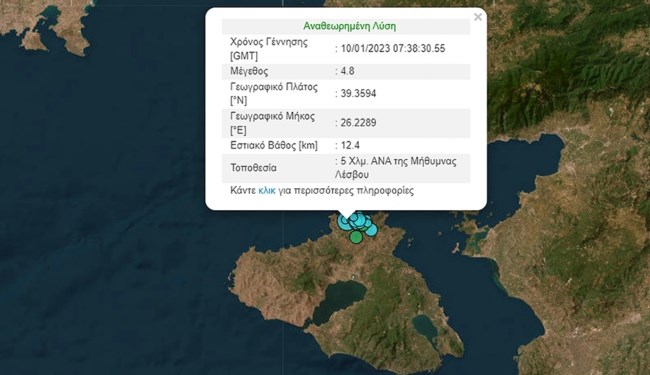The width and height of the screenshot is (650, 375).
Task: Click the 'Μέγεθος' label
Action: click(x=249, y=71)
